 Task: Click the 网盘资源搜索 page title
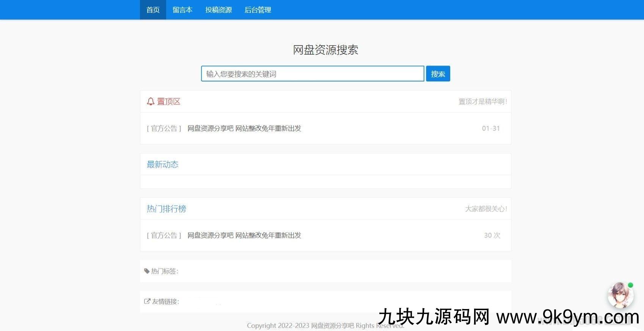click(x=325, y=50)
